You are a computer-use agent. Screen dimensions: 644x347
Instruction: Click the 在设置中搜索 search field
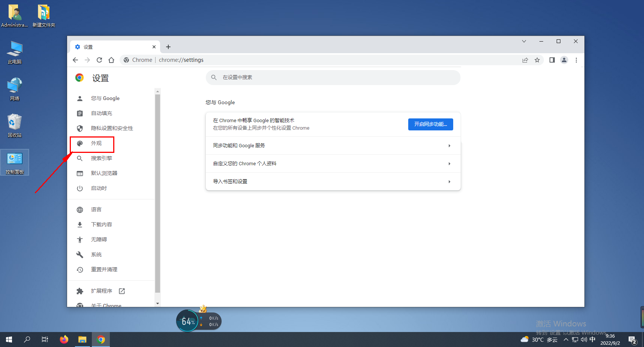click(333, 78)
